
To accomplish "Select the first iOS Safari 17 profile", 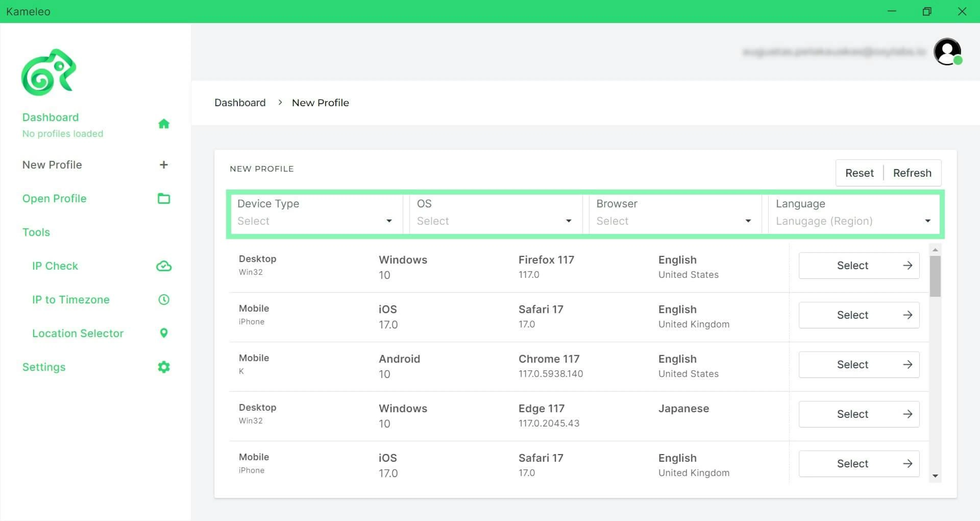I will 859,315.
